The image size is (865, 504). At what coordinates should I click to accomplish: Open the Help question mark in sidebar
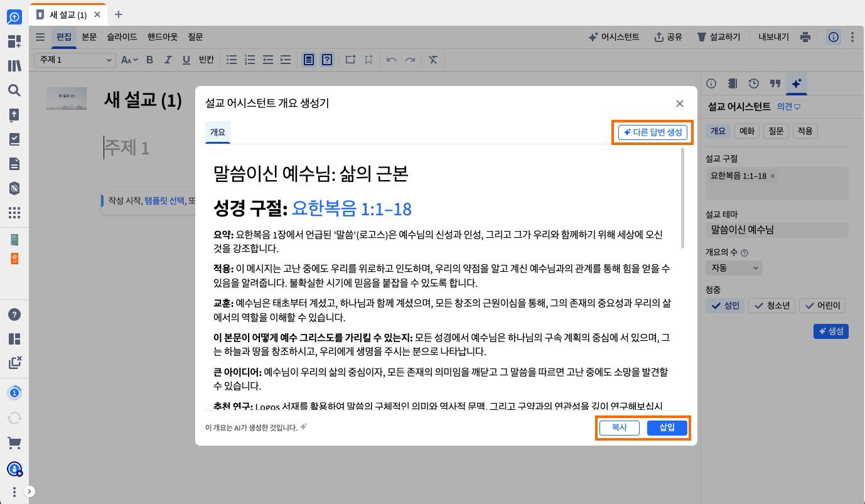14,314
